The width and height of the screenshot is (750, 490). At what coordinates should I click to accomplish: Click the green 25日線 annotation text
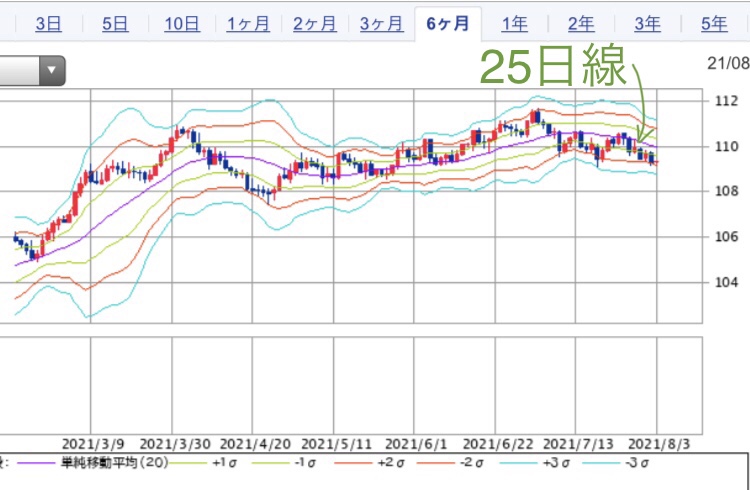(x=552, y=69)
